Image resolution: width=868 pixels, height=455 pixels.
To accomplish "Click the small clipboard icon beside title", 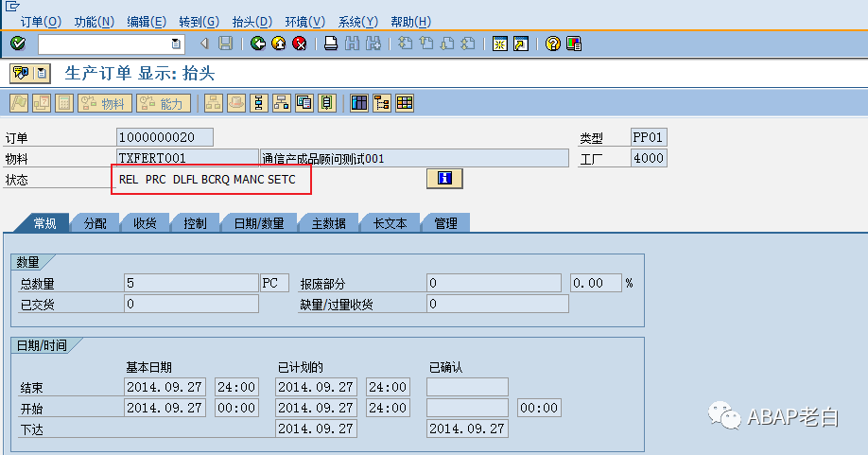I will [42, 73].
